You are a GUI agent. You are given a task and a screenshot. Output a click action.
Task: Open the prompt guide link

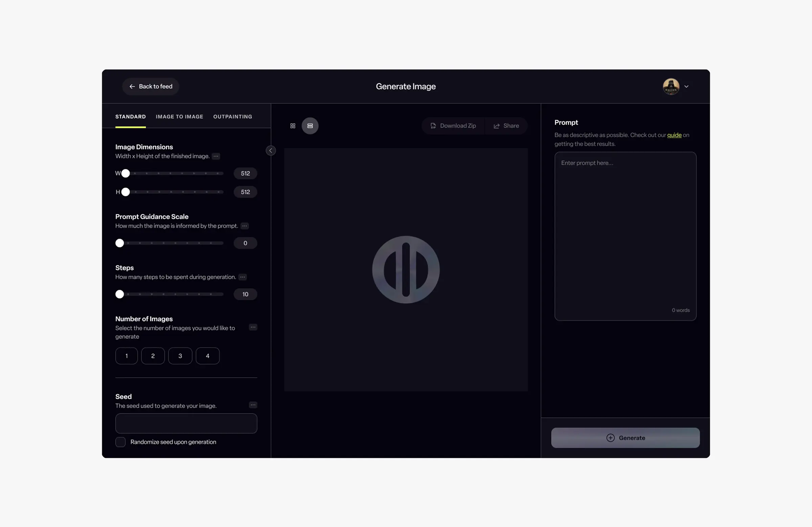(x=674, y=135)
